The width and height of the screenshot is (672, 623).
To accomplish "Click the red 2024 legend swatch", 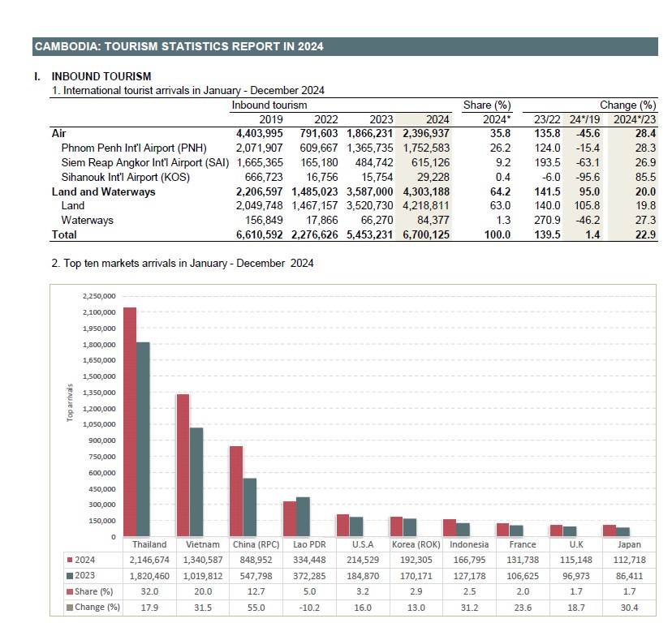I will click(68, 560).
